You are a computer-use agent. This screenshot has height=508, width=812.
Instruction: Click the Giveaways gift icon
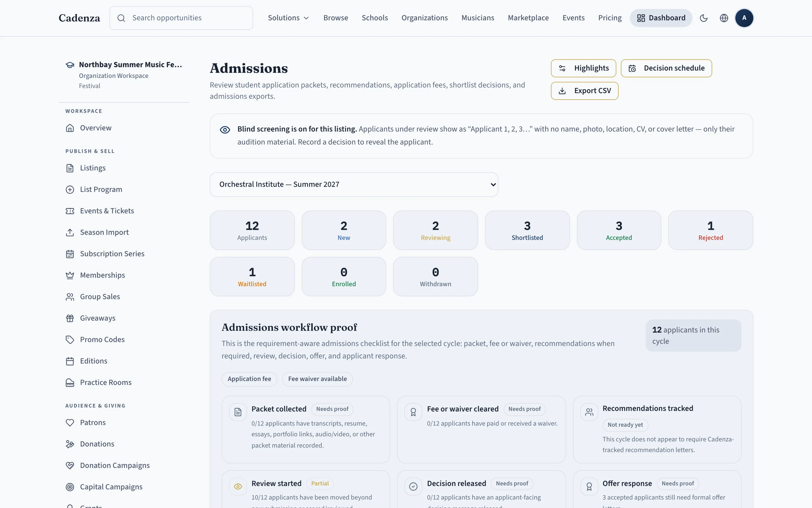[x=70, y=318]
